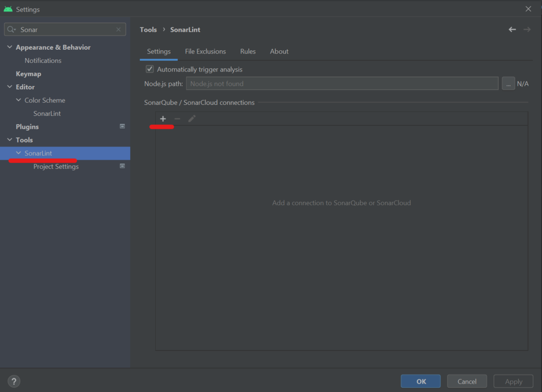Open search options via magnifier icon
Viewport: 542px width, 392px height.
click(x=12, y=29)
